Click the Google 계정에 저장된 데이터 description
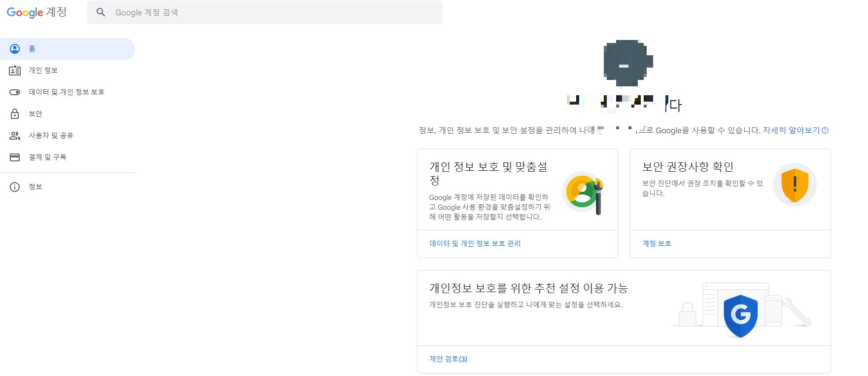Screen dimensions: 868x376 tap(489, 207)
